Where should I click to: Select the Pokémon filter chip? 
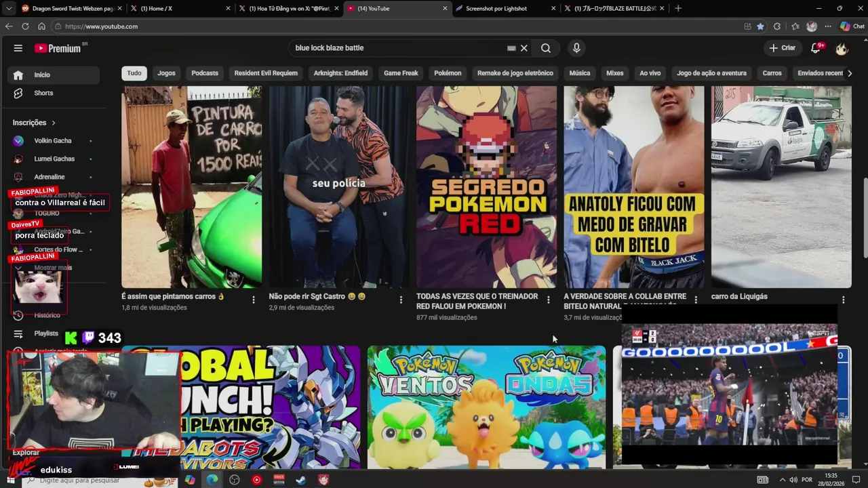(x=448, y=73)
